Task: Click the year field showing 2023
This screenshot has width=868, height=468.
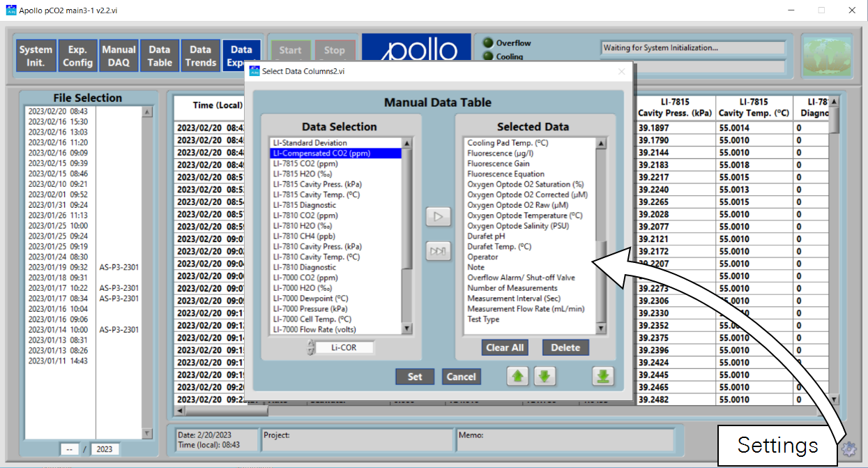Action: tap(105, 449)
